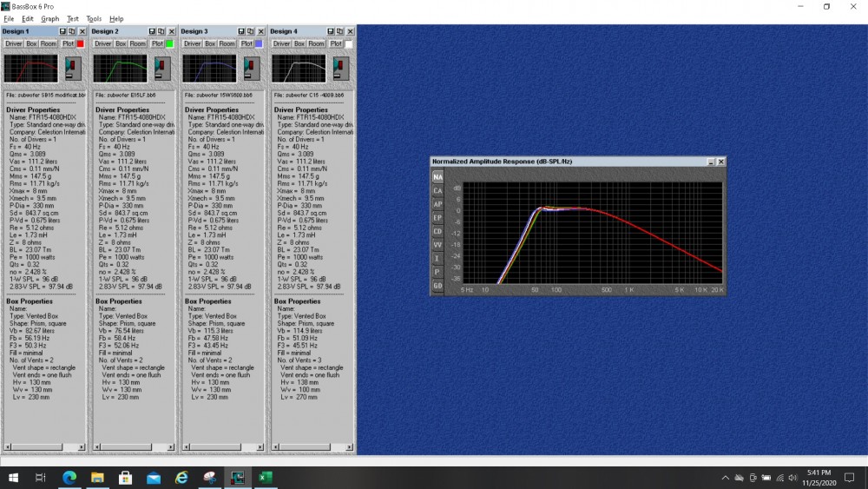The width and height of the screenshot is (868, 489).
Task: Open Design 4 speaker box icon
Action: click(341, 69)
